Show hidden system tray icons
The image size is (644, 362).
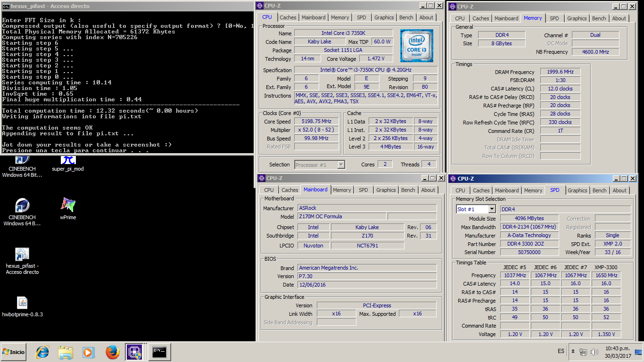pos(573,352)
